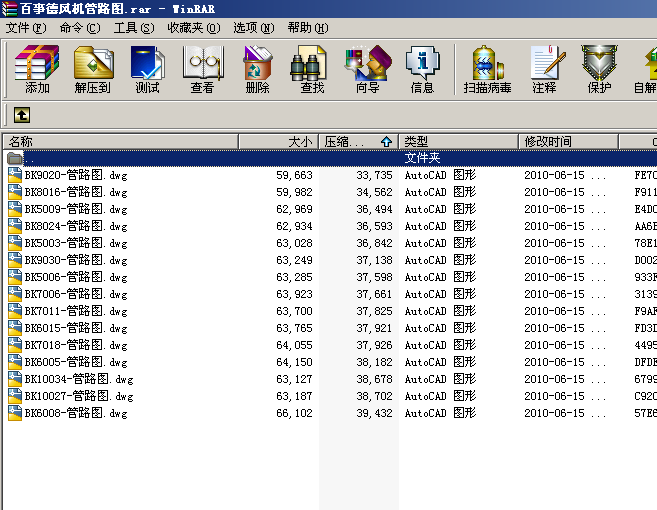Click packed size value 34,562
Viewport: 657px width, 510px height.
(374, 192)
